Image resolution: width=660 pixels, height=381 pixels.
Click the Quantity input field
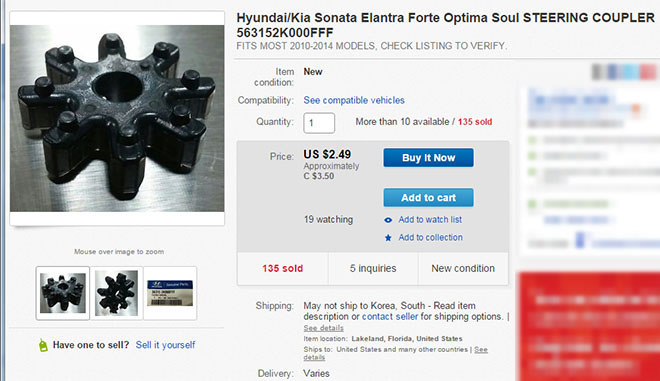pyautogui.click(x=319, y=123)
